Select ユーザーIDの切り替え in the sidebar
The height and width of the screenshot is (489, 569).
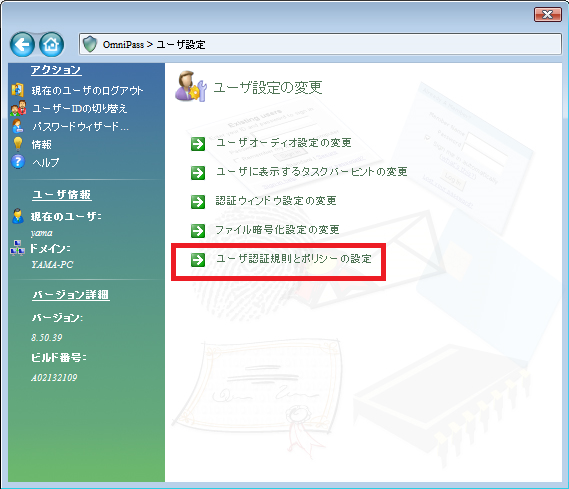79,108
